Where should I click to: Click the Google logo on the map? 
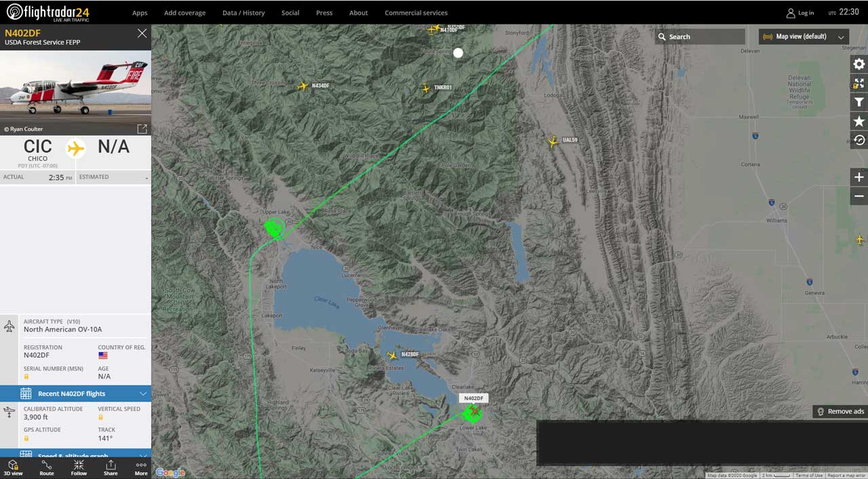coord(170,472)
